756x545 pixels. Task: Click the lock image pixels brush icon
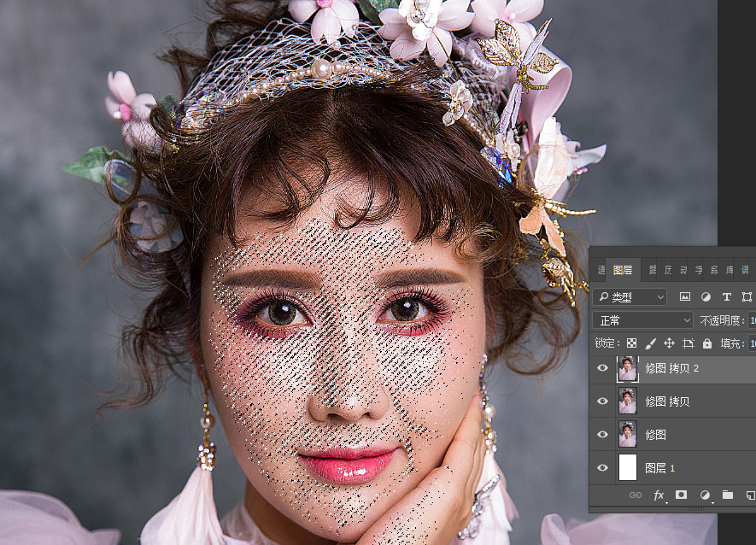coord(650,343)
